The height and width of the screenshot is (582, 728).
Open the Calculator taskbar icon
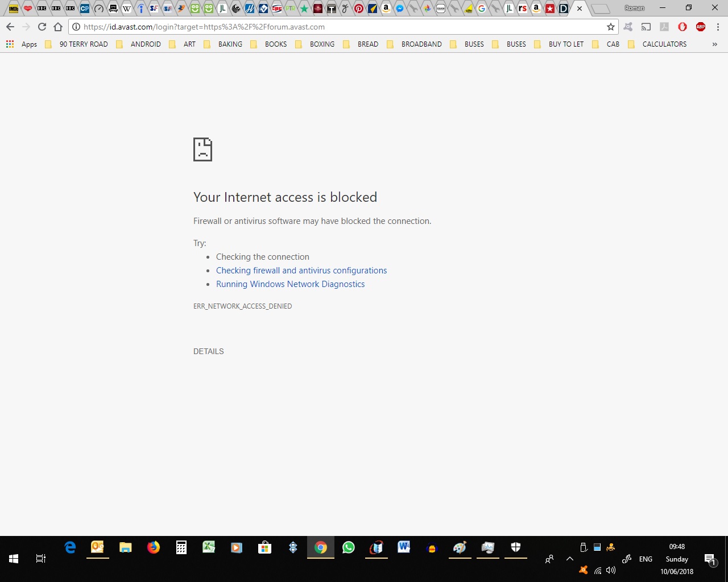coord(181,547)
